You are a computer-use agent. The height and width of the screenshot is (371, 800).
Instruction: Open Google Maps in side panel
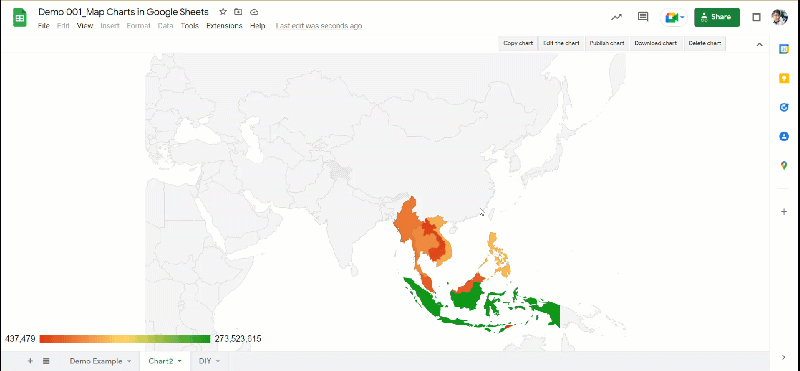click(x=784, y=165)
